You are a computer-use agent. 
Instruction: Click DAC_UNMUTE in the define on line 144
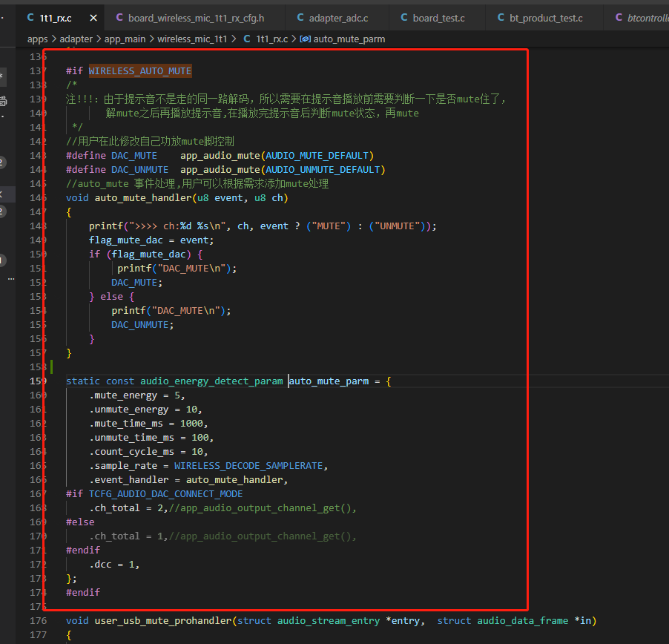click(x=140, y=169)
